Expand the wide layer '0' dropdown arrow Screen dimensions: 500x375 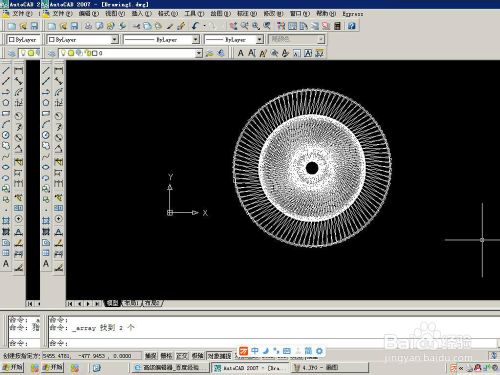(x=199, y=53)
